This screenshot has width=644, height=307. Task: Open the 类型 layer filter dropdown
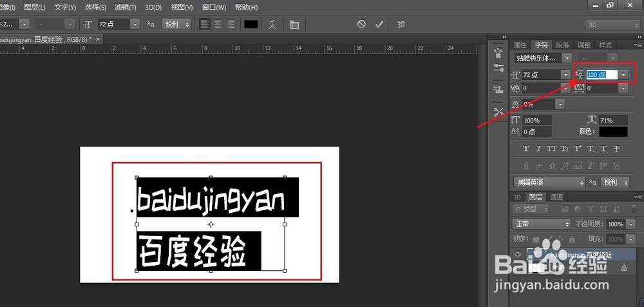tap(531, 209)
